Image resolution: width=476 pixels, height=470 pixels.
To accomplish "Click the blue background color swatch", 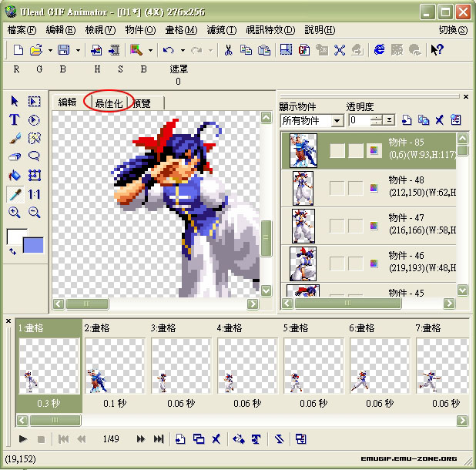I will 33,245.
